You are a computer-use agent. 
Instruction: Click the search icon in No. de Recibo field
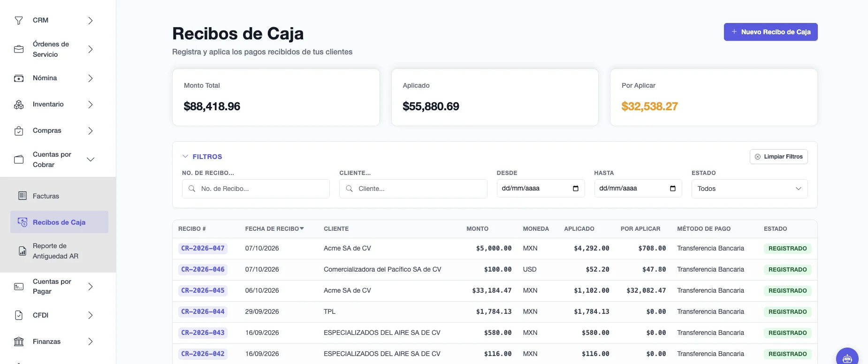[192, 189]
